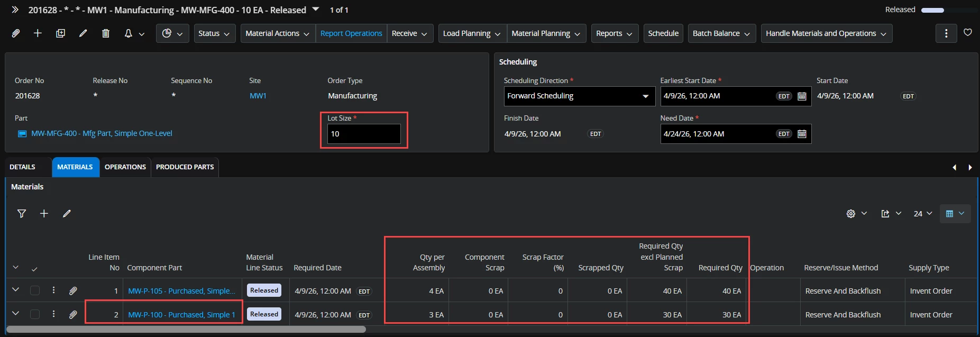The image size is (980, 337).
Task: Expand the Material Actions dropdown
Action: (277, 33)
